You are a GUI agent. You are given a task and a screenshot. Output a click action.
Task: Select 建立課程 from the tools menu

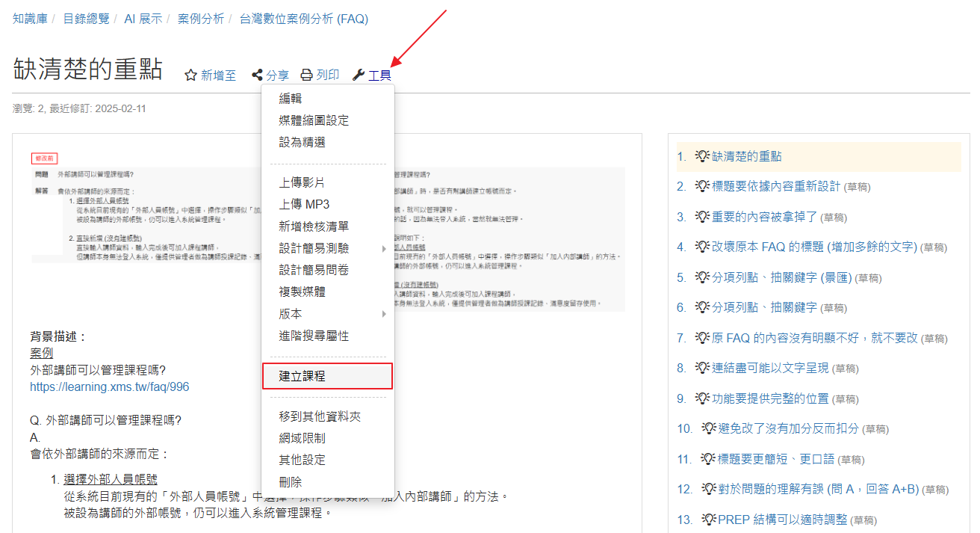[x=303, y=376]
